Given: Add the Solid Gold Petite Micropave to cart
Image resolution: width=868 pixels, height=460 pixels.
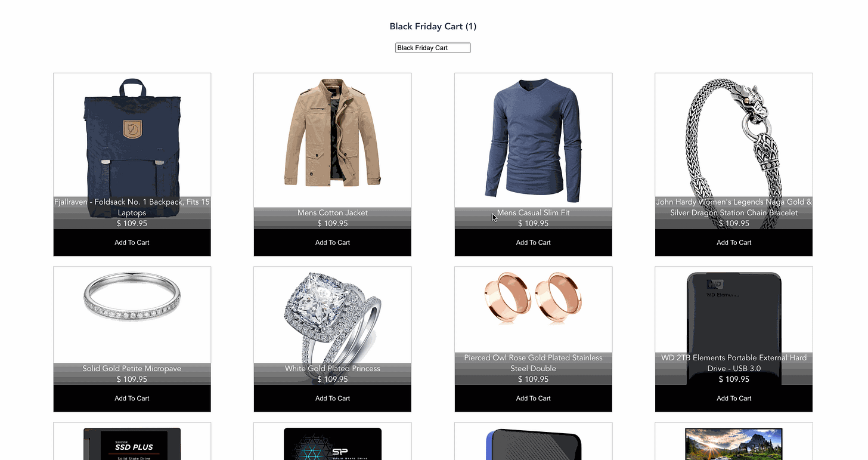Looking at the screenshot, I should coord(132,398).
